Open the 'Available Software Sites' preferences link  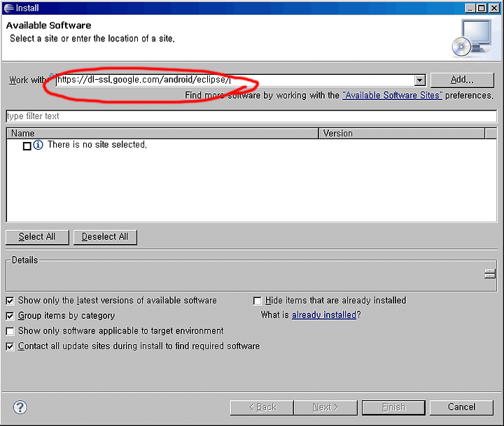click(x=393, y=95)
